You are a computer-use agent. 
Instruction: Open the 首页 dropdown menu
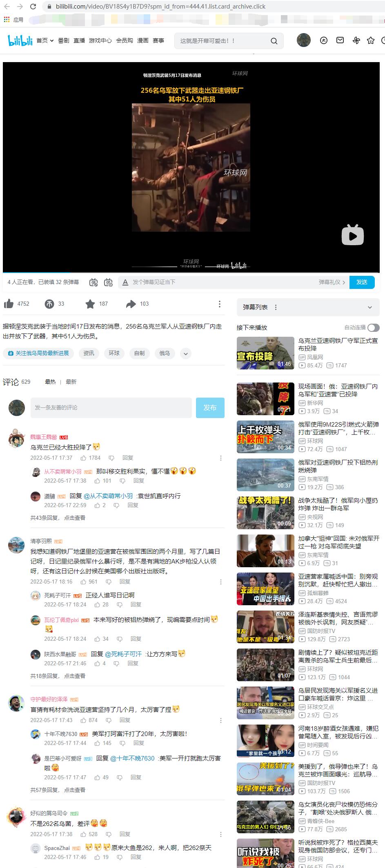point(45,40)
